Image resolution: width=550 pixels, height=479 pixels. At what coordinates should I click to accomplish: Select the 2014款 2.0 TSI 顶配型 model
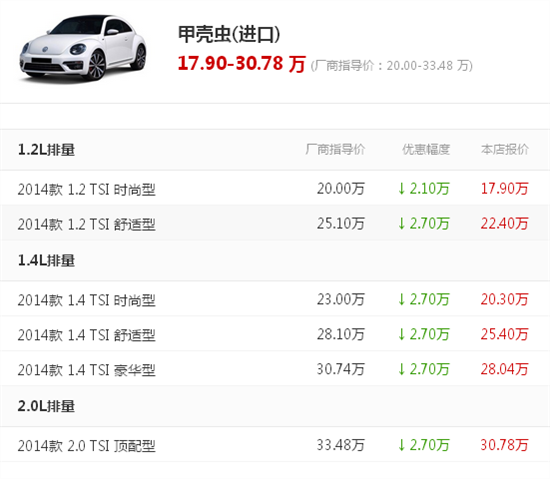(87, 446)
